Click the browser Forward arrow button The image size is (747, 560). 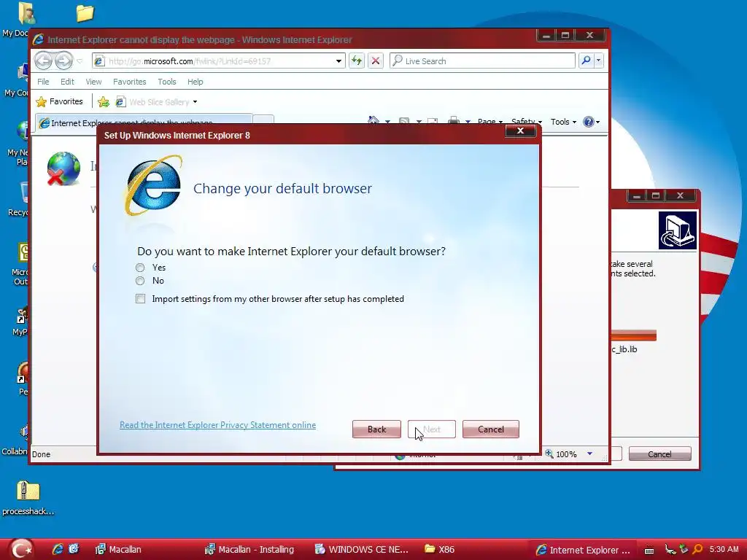[x=63, y=61]
